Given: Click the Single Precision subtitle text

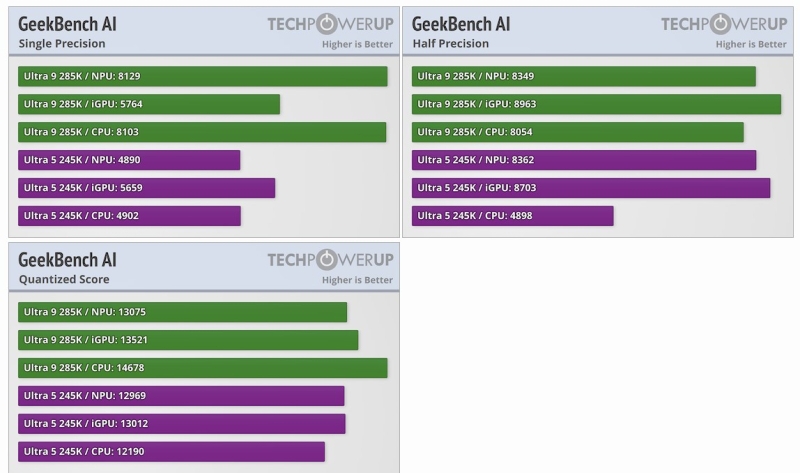Looking at the screenshot, I should click(62, 44).
